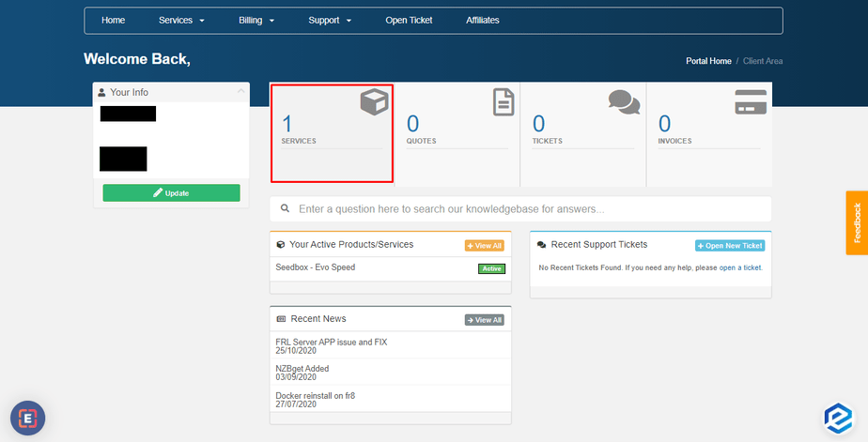Click the 'open a ticket' link
This screenshot has height=442, width=868.
coord(740,267)
